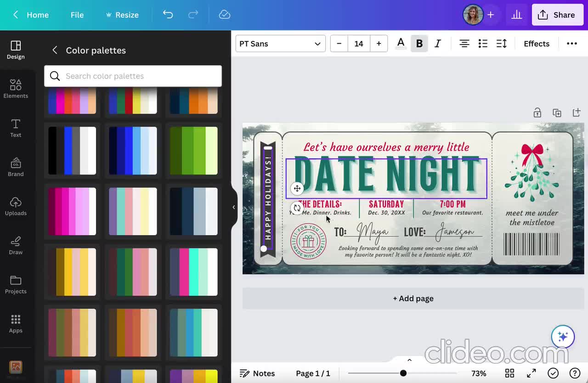Adjust the zoom slider

click(403, 373)
